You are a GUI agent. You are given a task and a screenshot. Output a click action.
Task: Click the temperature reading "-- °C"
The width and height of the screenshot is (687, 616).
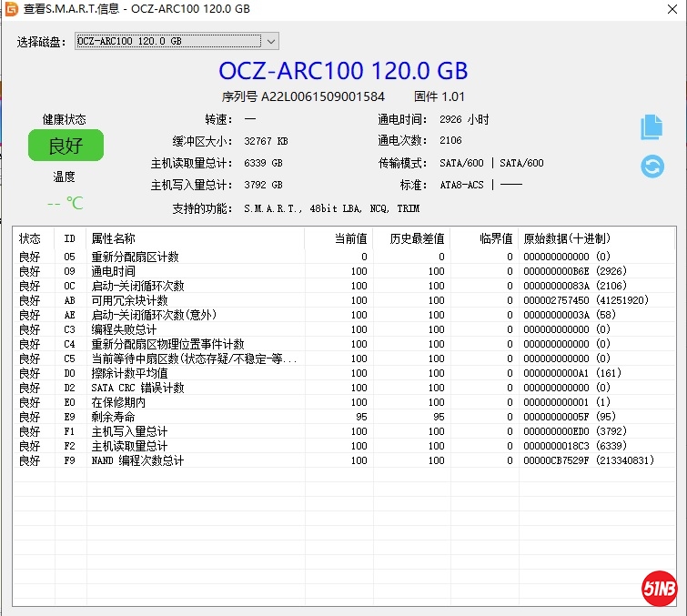click(65, 204)
